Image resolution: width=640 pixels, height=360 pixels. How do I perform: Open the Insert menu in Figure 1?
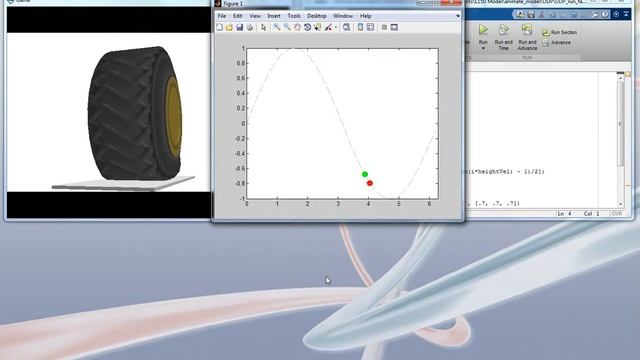[x=274, y=16]
